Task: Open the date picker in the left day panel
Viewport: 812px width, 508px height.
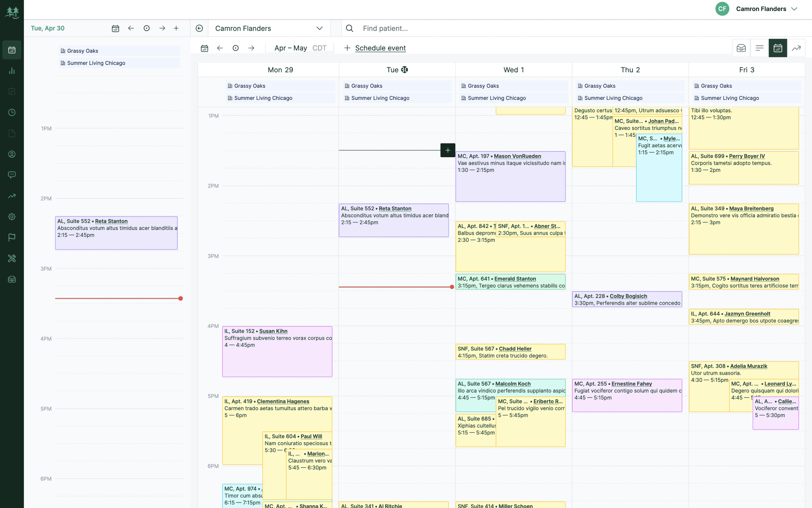Action: (x=115, y=29)
